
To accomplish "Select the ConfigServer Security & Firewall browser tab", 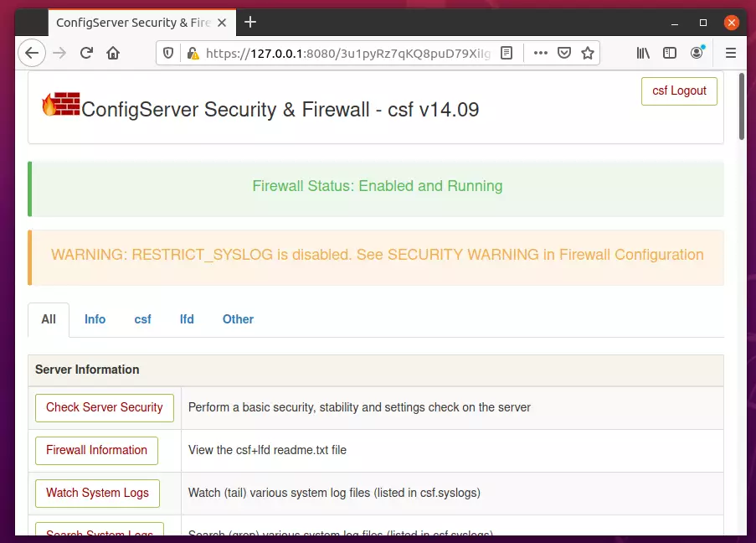I will (x=142, y=23).
